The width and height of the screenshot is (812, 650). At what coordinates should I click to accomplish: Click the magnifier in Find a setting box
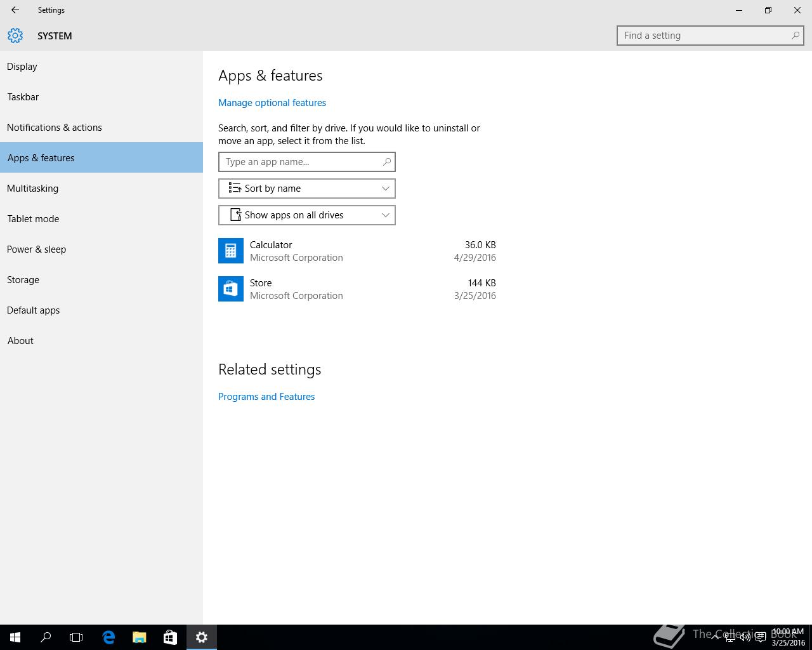[x=795, y=36]
